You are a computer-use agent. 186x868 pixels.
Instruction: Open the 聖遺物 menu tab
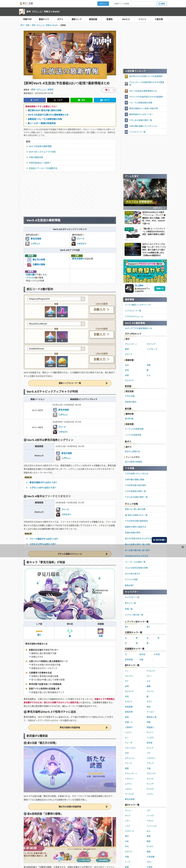pyautogui.click(x=109, y=19)
